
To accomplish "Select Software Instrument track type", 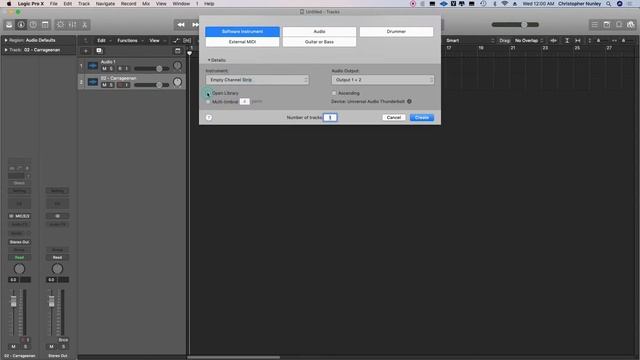I will pos(242,31).
